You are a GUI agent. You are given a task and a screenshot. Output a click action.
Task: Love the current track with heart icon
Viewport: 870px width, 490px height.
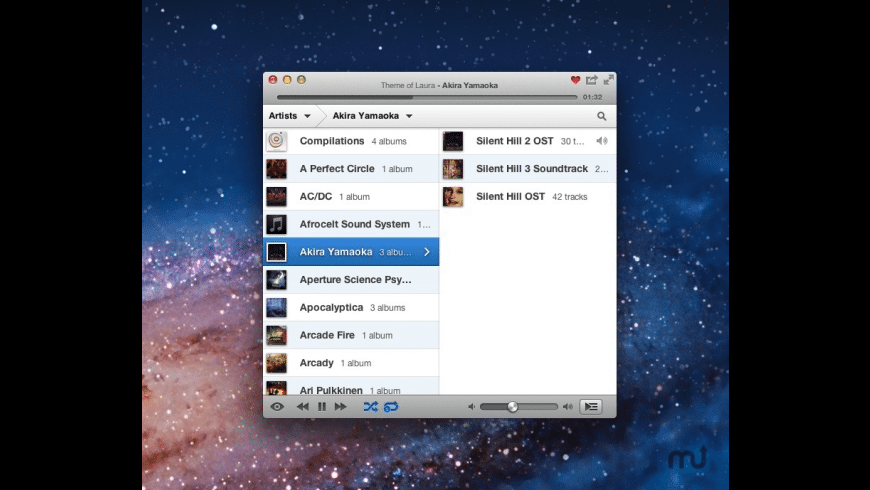tap(575, 80)
